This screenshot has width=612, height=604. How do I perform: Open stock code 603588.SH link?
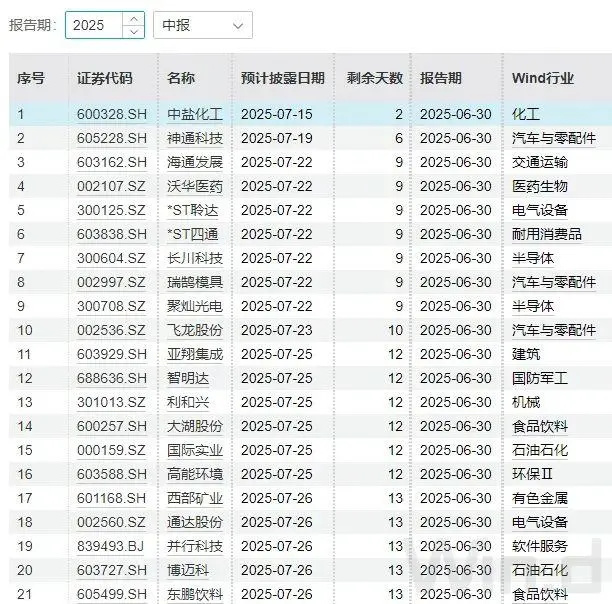click(112, 474)
